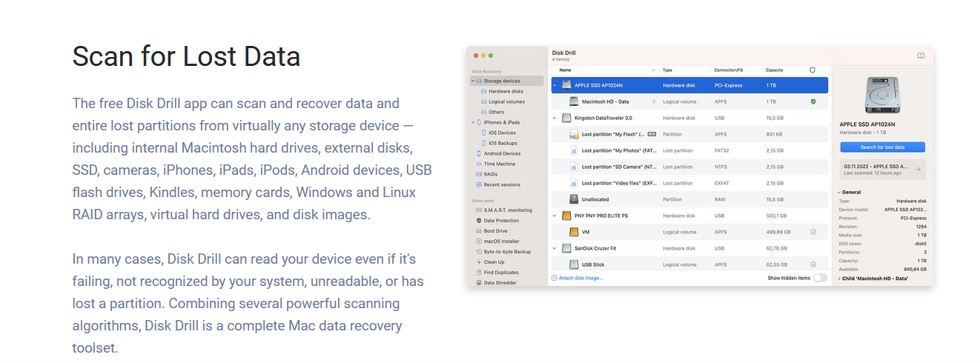This screenshot has width=980, height=363.
Task: Click green shield on Macintosh HD row
Action: 813,101
